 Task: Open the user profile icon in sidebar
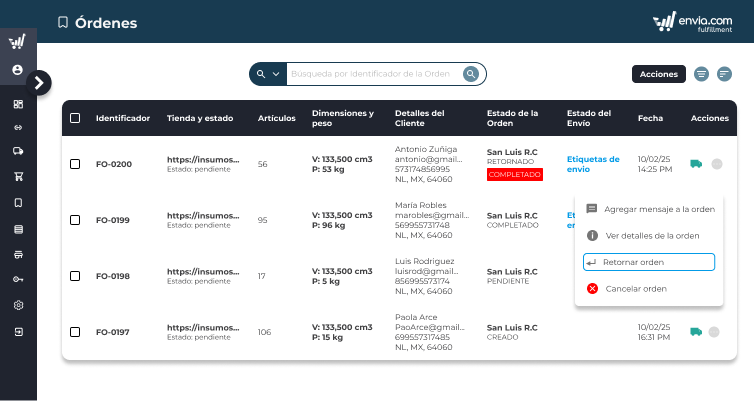coord(18,70)
